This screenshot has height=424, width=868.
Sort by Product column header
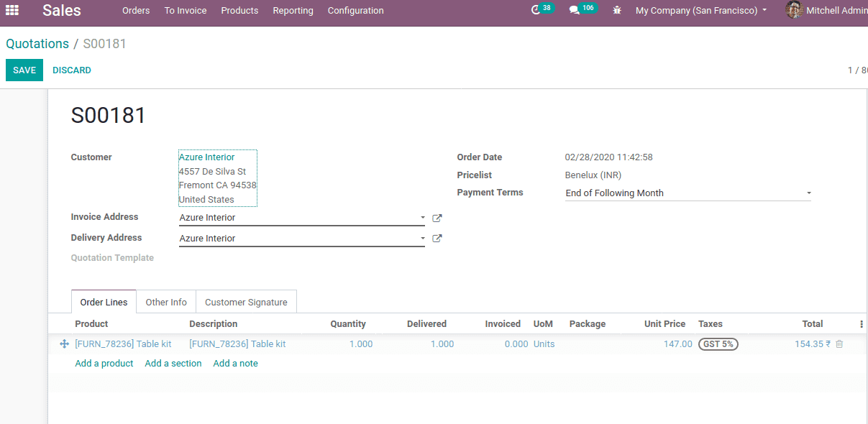tap(91, 324)
